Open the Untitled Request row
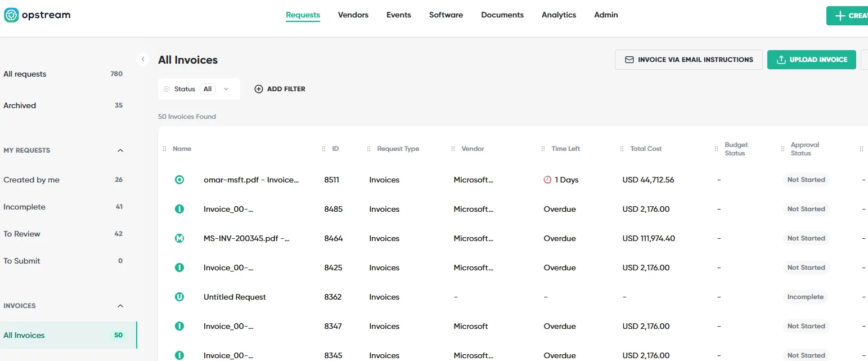The height and width of the screenshot is (361, 868). [235, 297]
